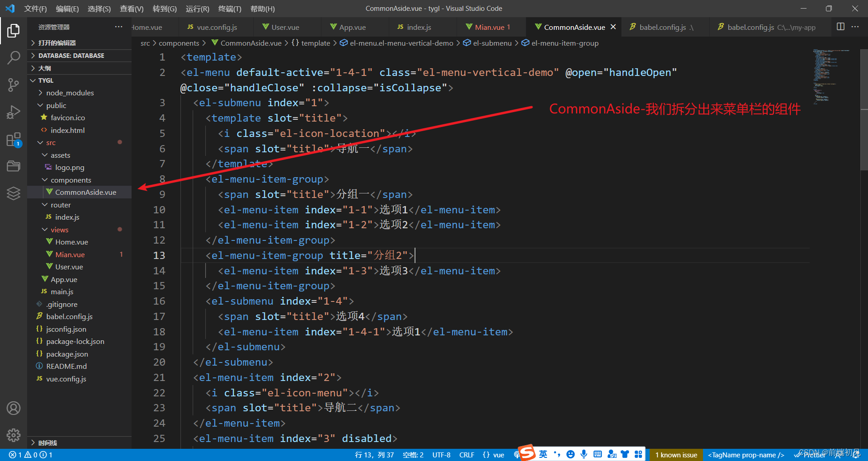
Task: Collapse the public folder
Action: [x=80, y=105]
